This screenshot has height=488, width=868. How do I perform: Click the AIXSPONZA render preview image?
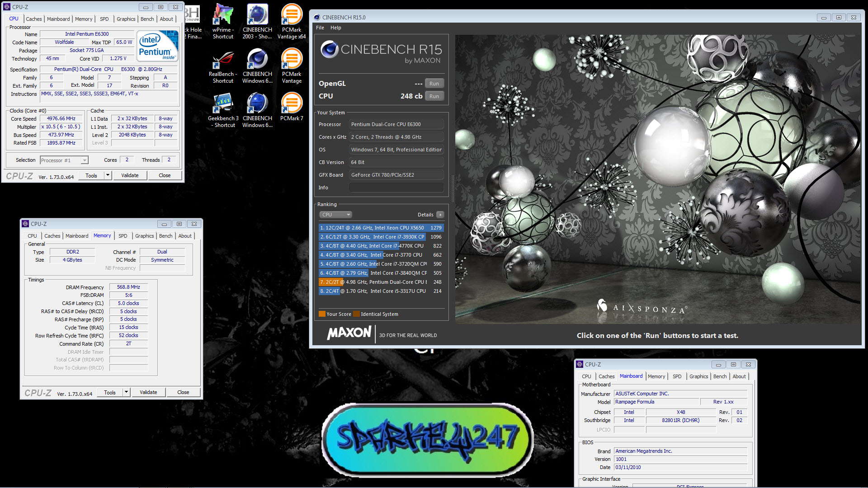(657, 179)
